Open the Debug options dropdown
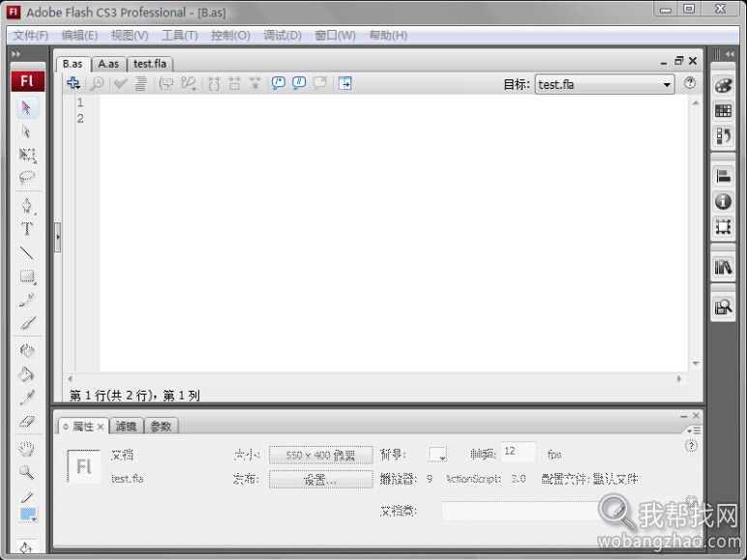 pos(189,83)
